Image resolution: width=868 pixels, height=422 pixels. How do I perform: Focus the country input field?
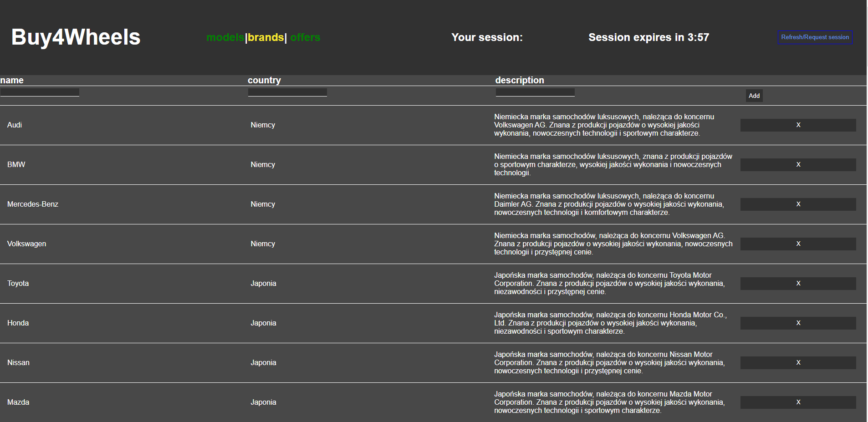pyautogui.click(x=287, y=92)
